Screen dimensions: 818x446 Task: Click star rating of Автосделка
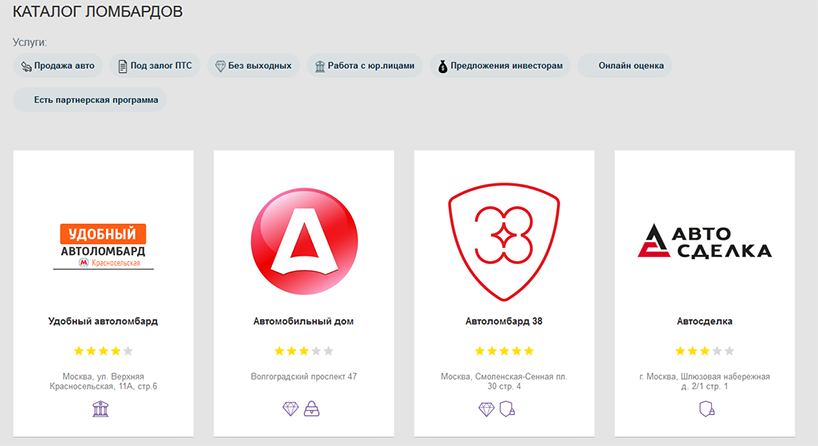click(x=705, y=351)
